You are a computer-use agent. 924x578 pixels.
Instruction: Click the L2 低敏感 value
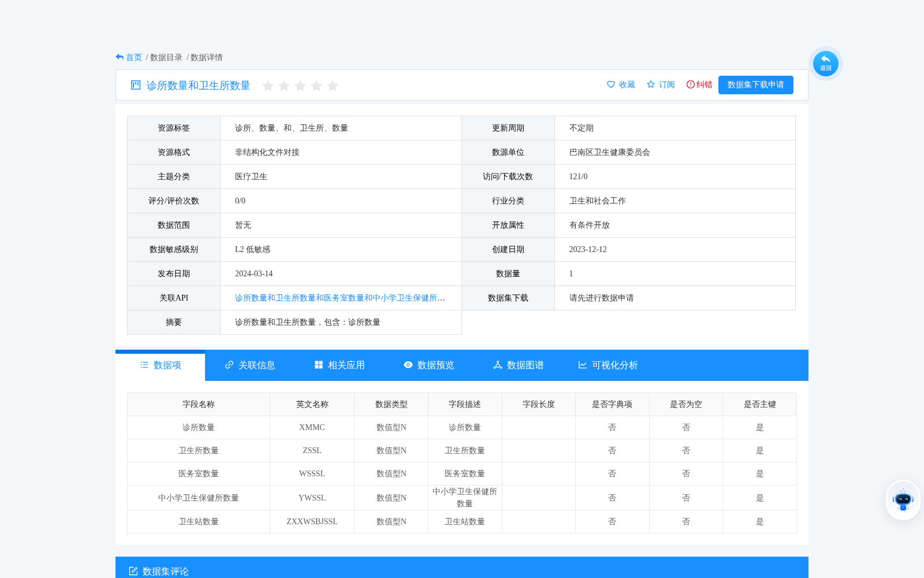(253, 249)
